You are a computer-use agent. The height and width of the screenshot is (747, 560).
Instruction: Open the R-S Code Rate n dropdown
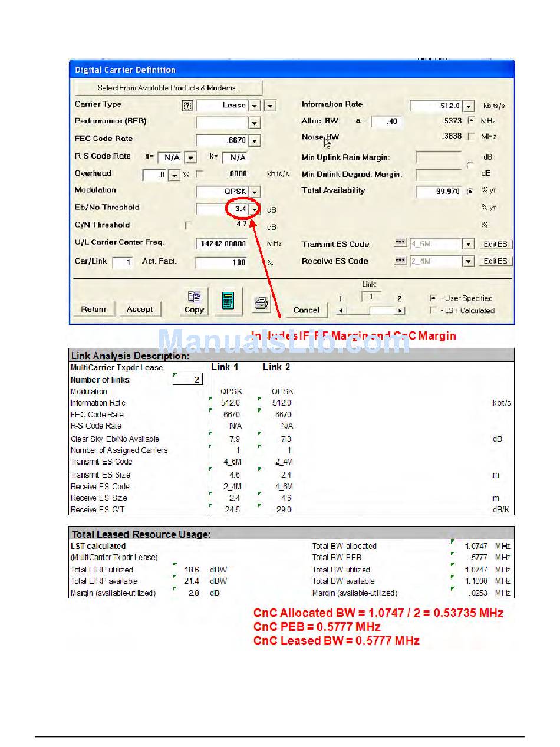coord(190,157)
